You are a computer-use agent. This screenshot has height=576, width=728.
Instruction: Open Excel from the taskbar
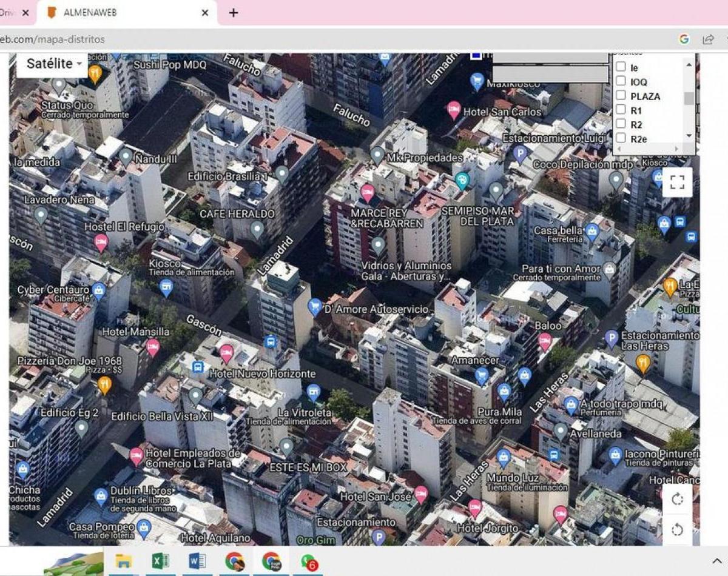[x=160, y=562]
